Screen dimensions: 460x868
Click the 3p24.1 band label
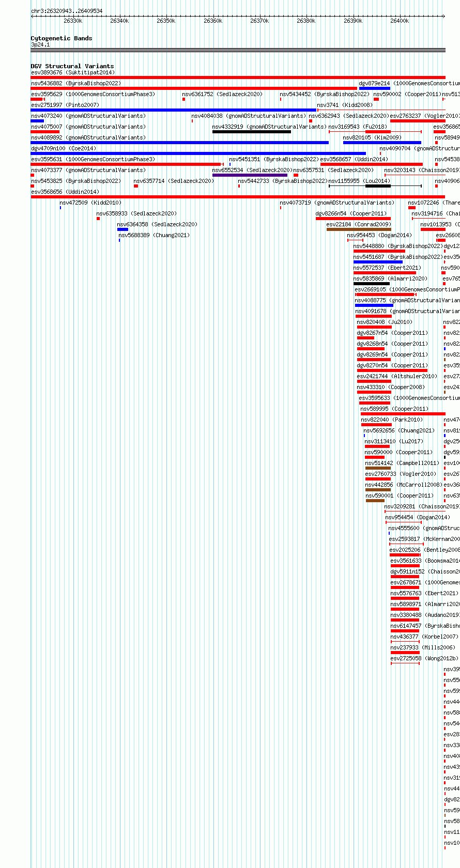[40, 45]
